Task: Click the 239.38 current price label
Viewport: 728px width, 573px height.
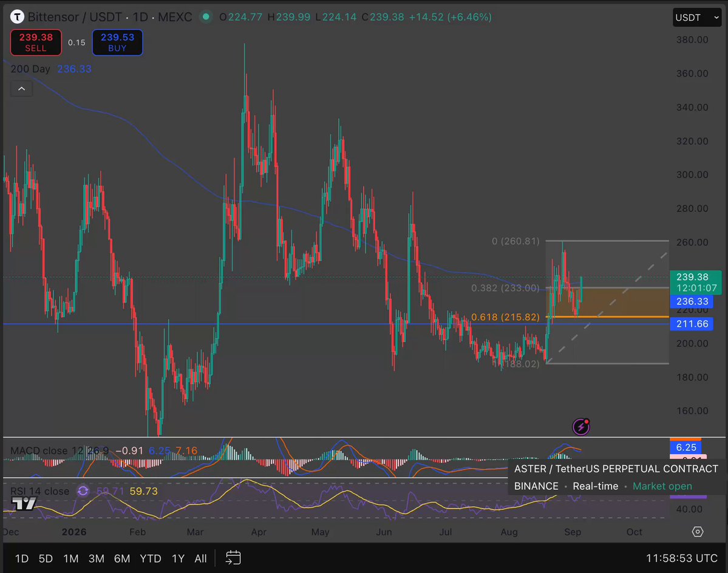Action: [x=695, y=282]
